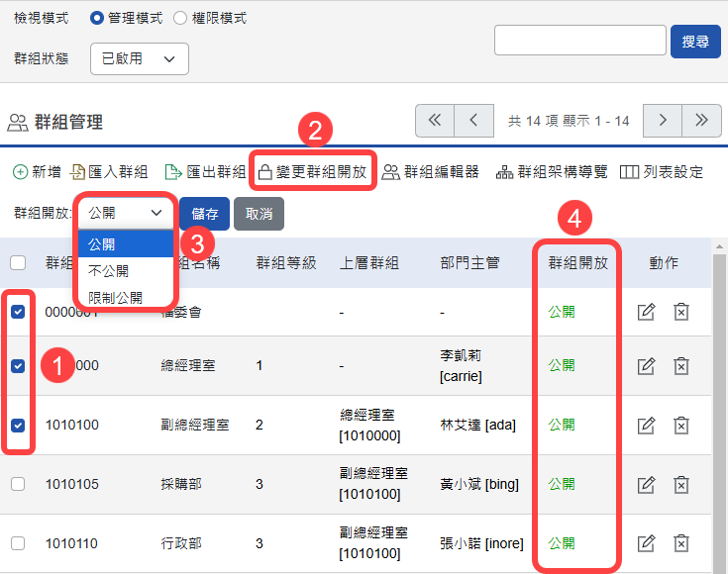Open 群組編輯器 from the toolbar
This screenshot has width=728, height=574.
tap(431, 172)
